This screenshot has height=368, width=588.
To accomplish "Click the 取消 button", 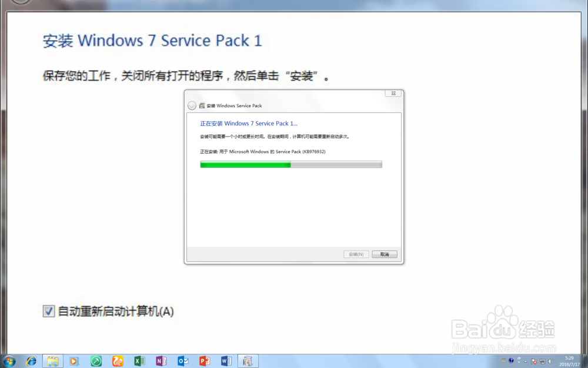I will (385, 254).
